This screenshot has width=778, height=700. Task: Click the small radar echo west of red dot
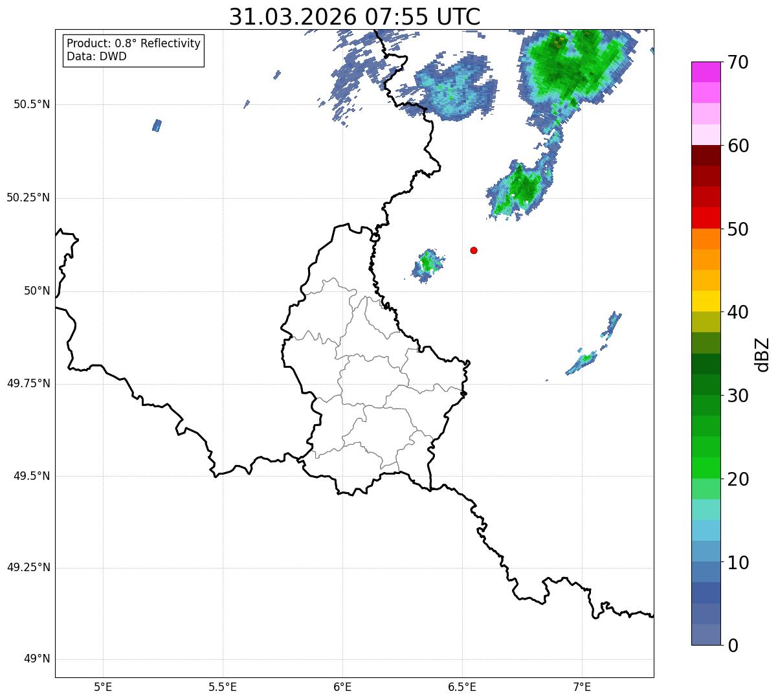point(427,265)
